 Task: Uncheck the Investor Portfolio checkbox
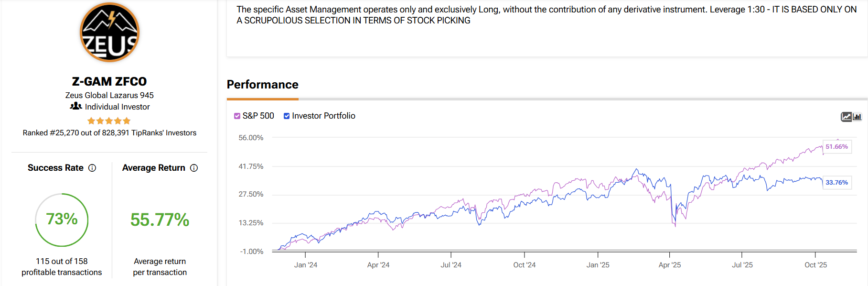coord(287,116)
